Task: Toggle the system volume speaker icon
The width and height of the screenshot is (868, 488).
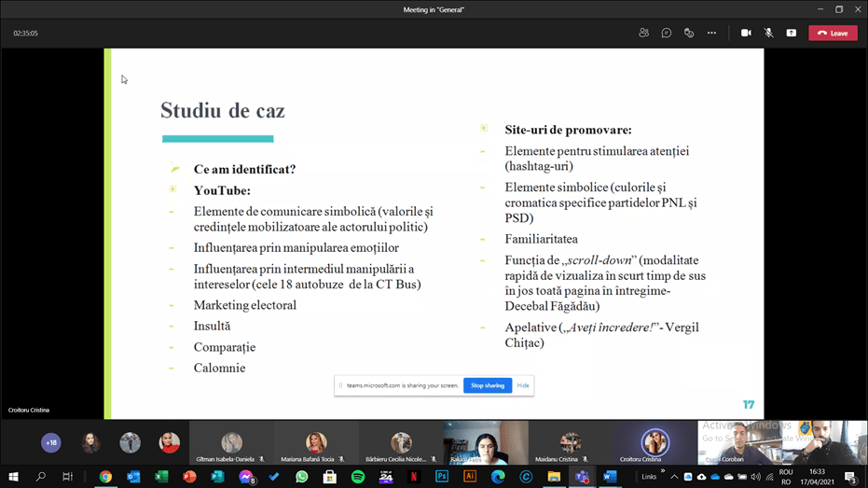Action: point(756,477)
